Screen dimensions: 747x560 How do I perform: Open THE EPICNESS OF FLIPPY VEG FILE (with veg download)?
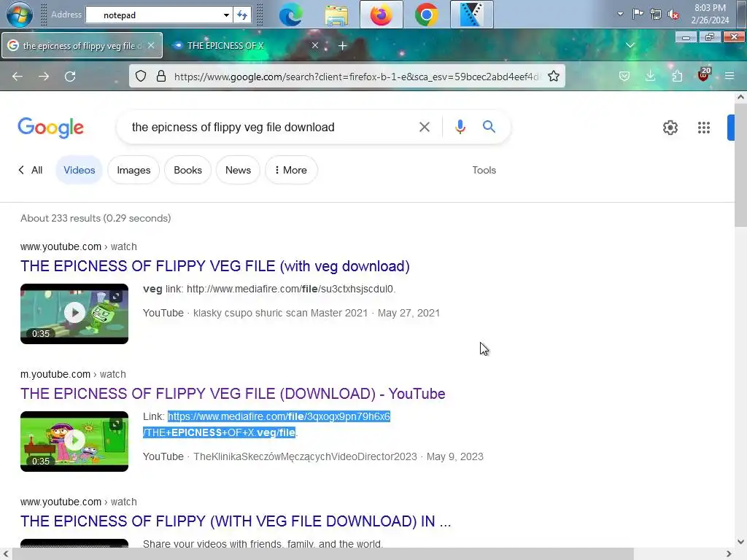tap(215, 266)
